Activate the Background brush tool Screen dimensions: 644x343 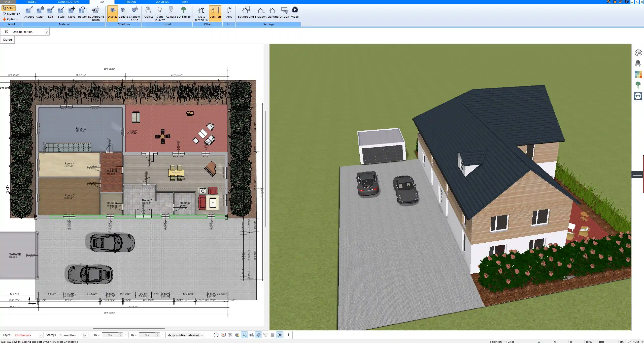pos(96,14)
